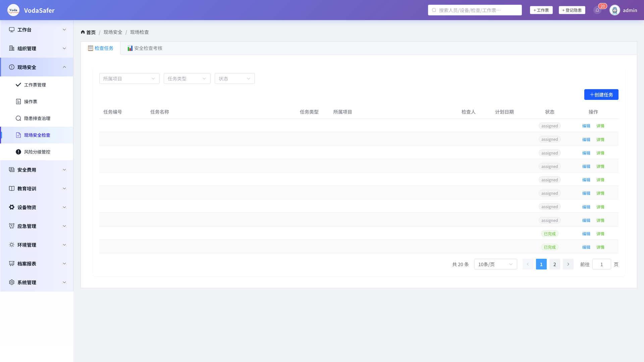Image resolution: width=644 pixels, height=362 pixels.
Task: Click the global search input field
Action: point(475,10)
